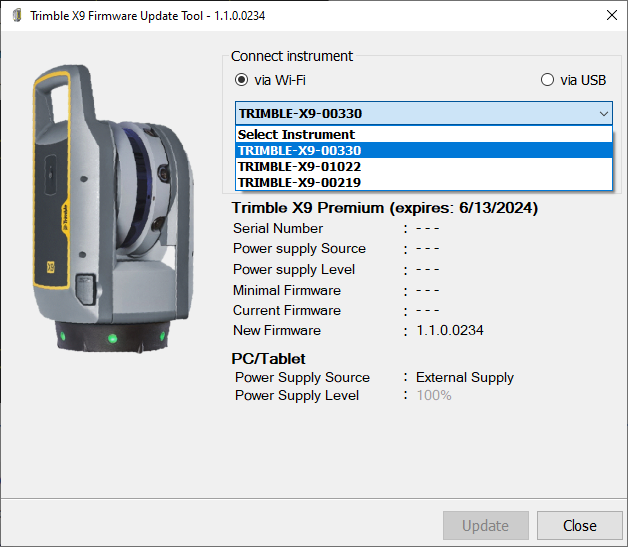Click the 'Serial Number' label
628x547 pixels.
[x=278, y=228]
